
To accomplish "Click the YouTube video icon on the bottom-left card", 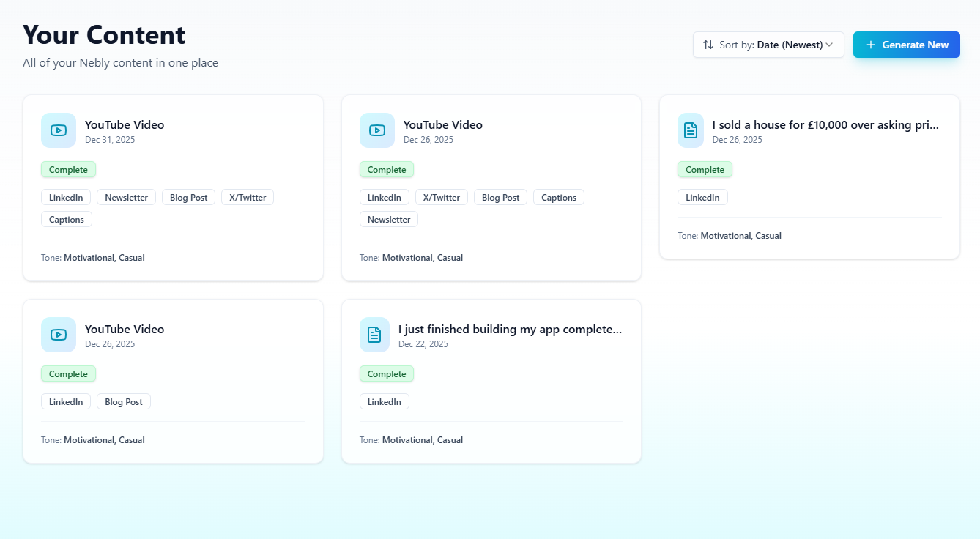I will [58, 335].
